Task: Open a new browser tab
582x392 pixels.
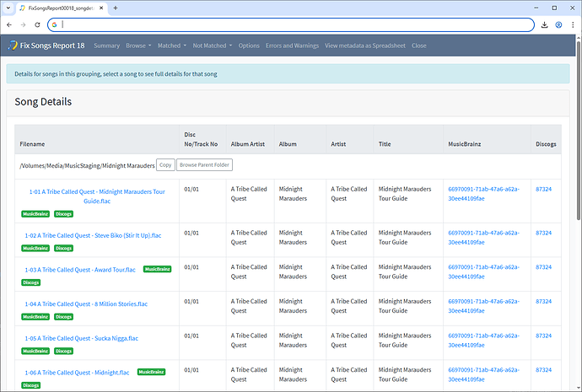Action: pyautogui.click(x=116, y=8)
